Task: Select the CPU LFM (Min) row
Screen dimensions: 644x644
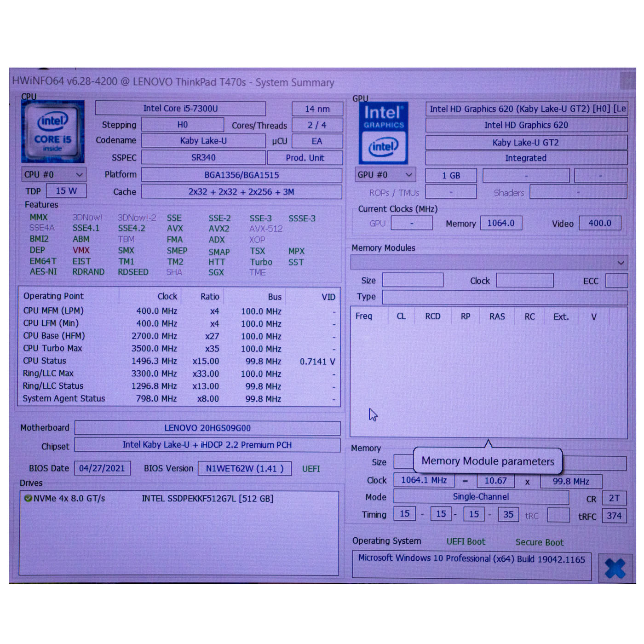Action: (179, 323)
